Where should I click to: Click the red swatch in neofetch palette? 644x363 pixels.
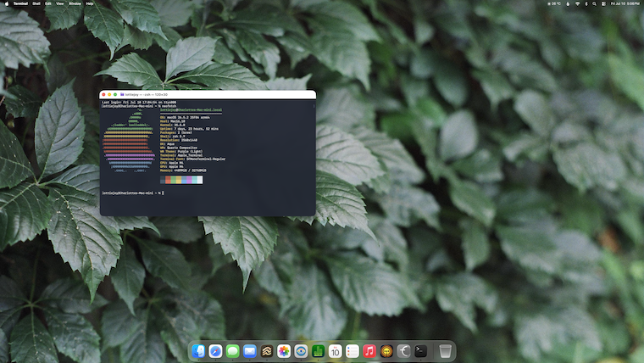click(x=168, y=180)
